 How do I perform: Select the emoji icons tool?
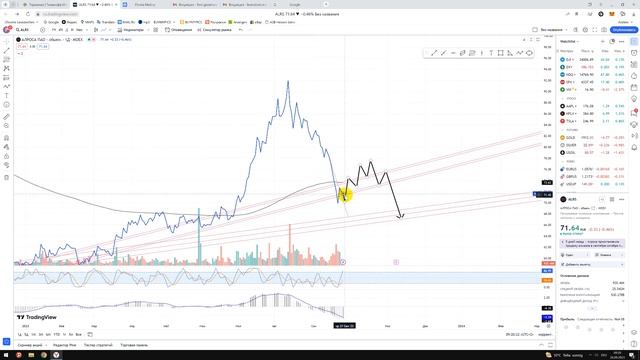(7, 105)
